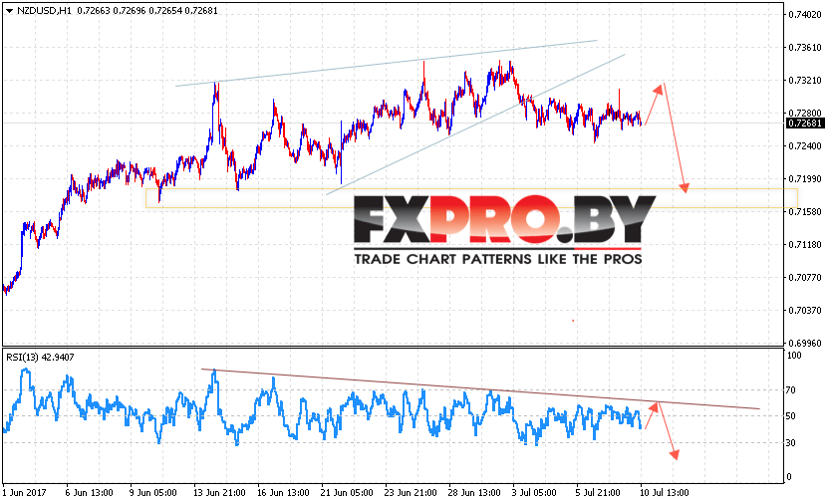
Task: Click the OHLC values 0.72663 0.72696 0.72654 0.72681
Action: coord(147,11)
